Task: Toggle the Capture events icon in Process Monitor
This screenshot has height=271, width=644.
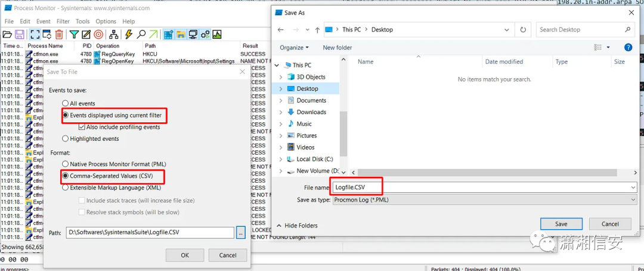Action: click(x=35, y=35)
